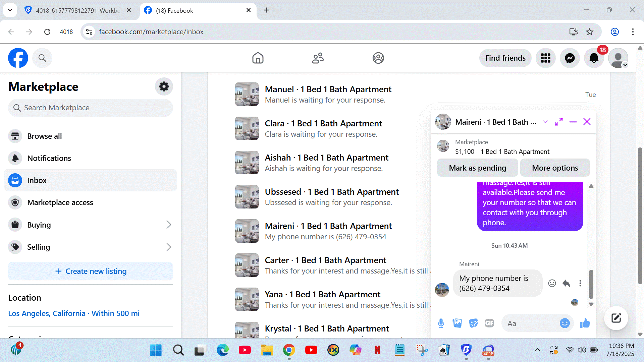Open Chrome from the Windows taskbar
The width and height of the screenshot is (644, 362).
click(289, 350)
